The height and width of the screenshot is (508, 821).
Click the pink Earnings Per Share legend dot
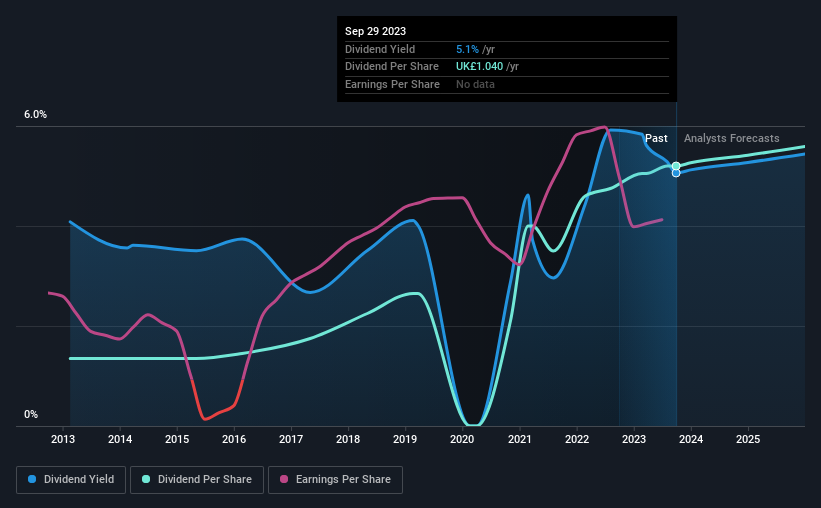pyautogui.click(x=284, y=479)
